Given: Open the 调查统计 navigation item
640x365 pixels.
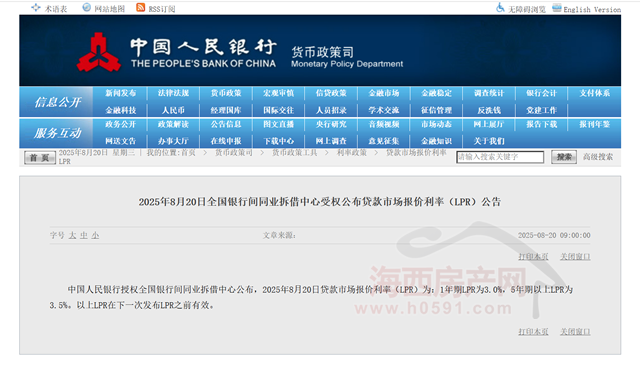Looking at the screenshot, I should 489,93.
